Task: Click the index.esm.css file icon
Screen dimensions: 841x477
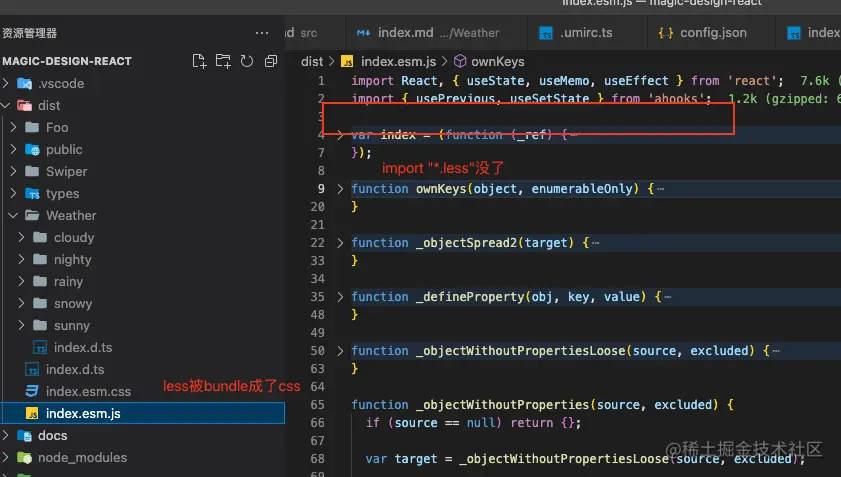Action: pyautogui.click(x=32, y=391)
